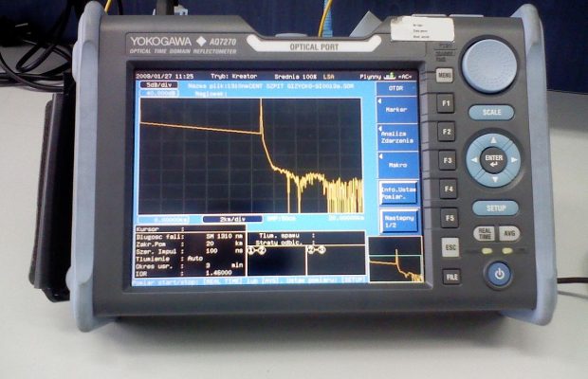Viewport: 588px width, 379px height.
Task: Toggle AVG averaging measurement
Action: 510,233
